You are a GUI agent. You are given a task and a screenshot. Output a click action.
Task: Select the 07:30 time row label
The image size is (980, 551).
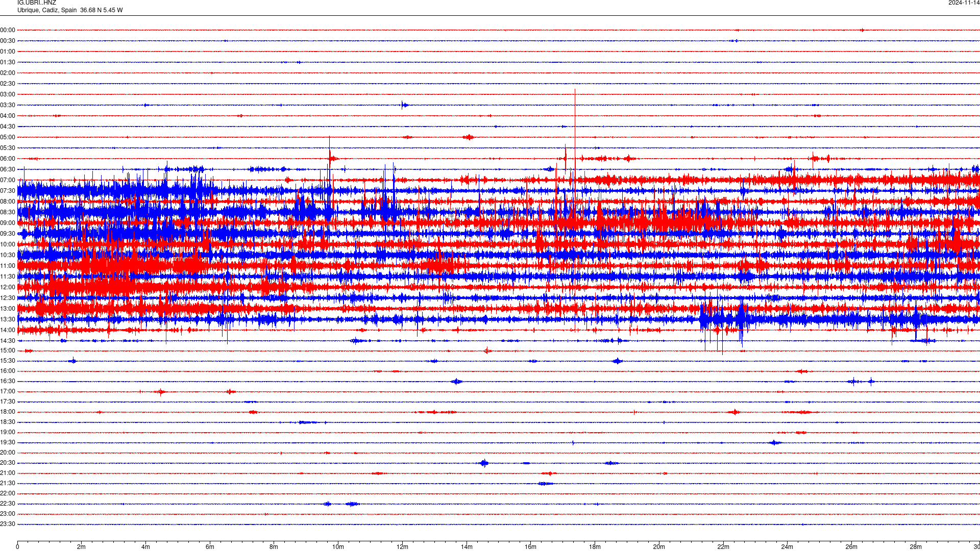pos(8,191)
